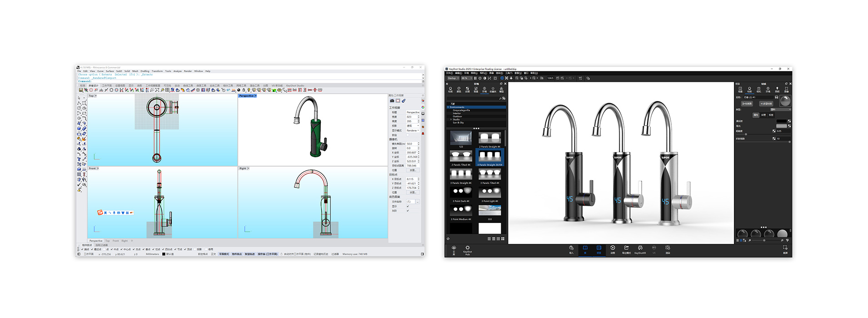This screenshot has width=868, height=318.
Task: Click the 多层材质 button in material panel
Action: click(766, 104)
